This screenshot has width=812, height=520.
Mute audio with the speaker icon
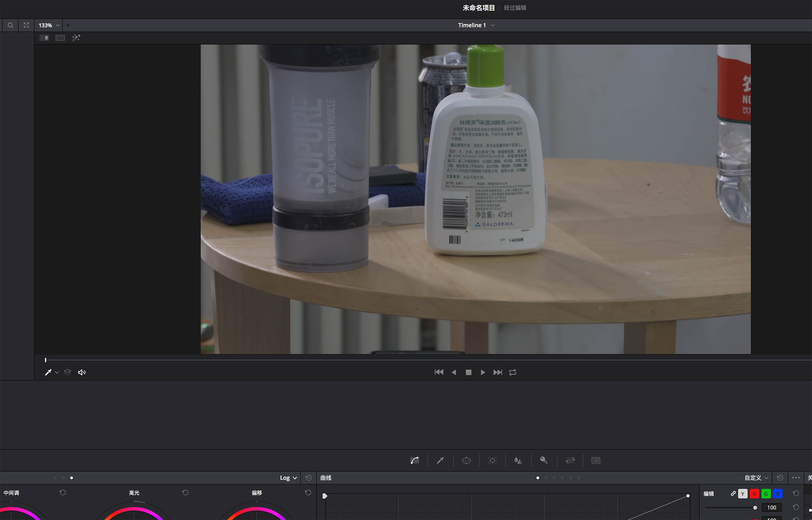[x=82, y=372]
